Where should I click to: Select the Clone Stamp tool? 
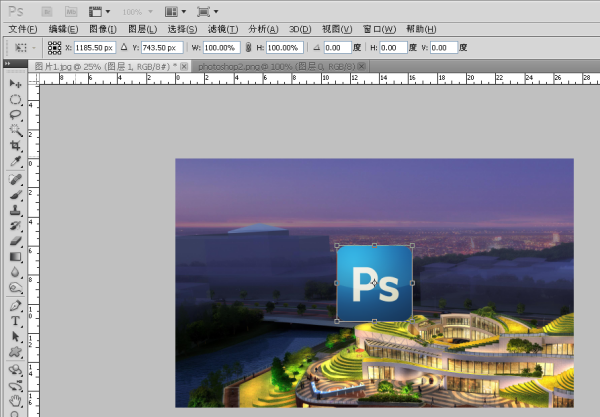point(15,210)
